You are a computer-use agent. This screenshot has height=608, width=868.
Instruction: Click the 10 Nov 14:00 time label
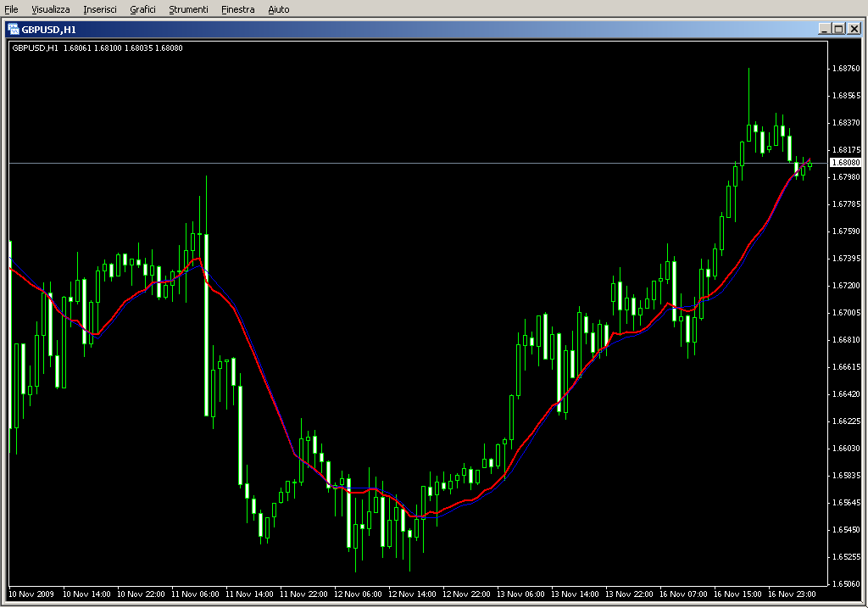tap(87, 594)
